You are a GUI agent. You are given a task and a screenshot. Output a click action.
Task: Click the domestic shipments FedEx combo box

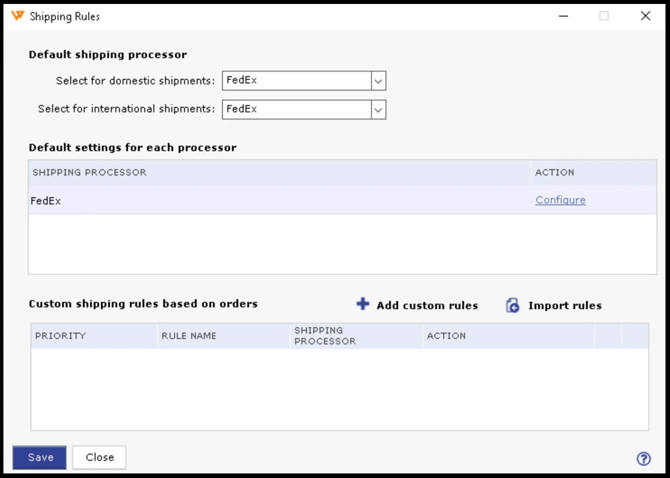click(296, 81)
